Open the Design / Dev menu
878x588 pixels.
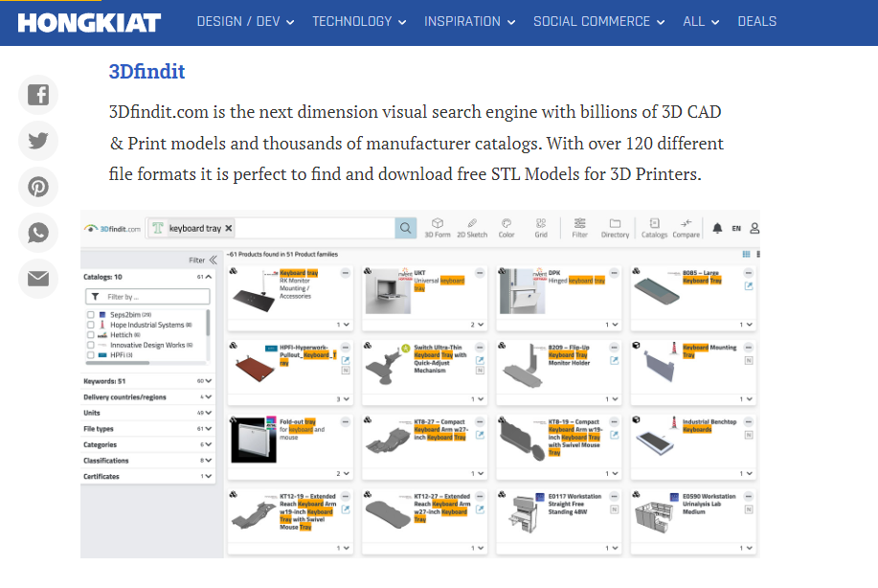pyautogui.click(x=245, y=22)
